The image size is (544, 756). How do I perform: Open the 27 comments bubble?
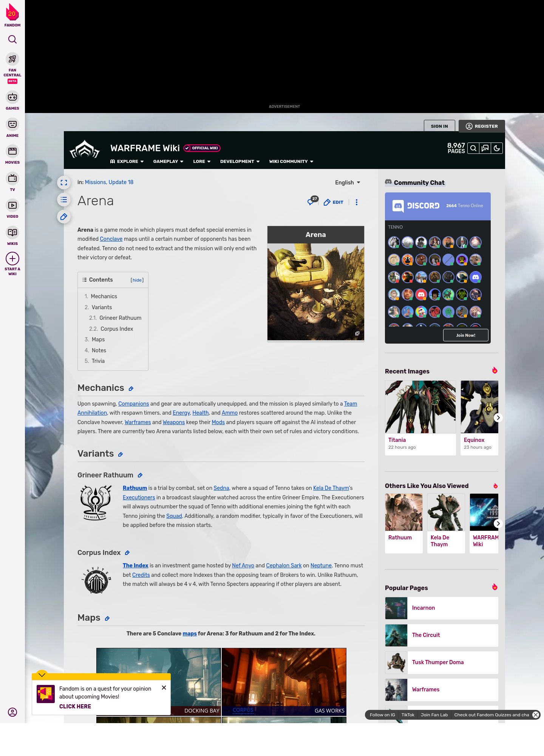pos(312,201)
